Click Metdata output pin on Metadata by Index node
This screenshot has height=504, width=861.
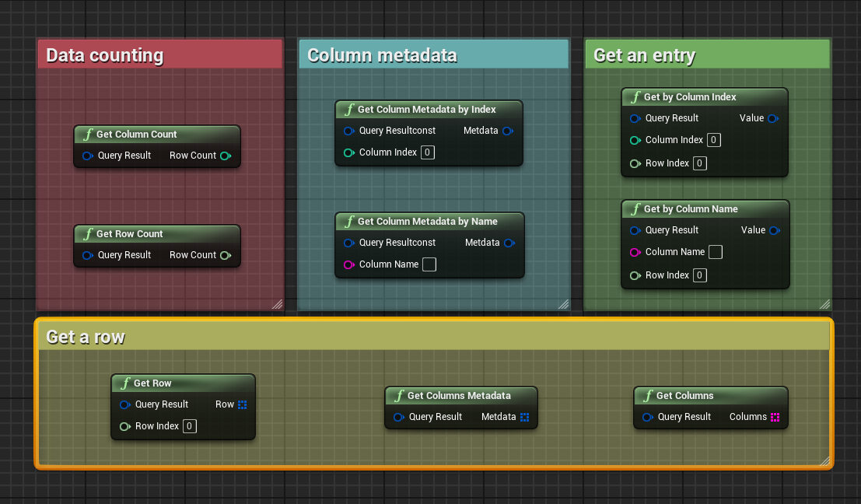pyautogui.click(x=507, y=131)
